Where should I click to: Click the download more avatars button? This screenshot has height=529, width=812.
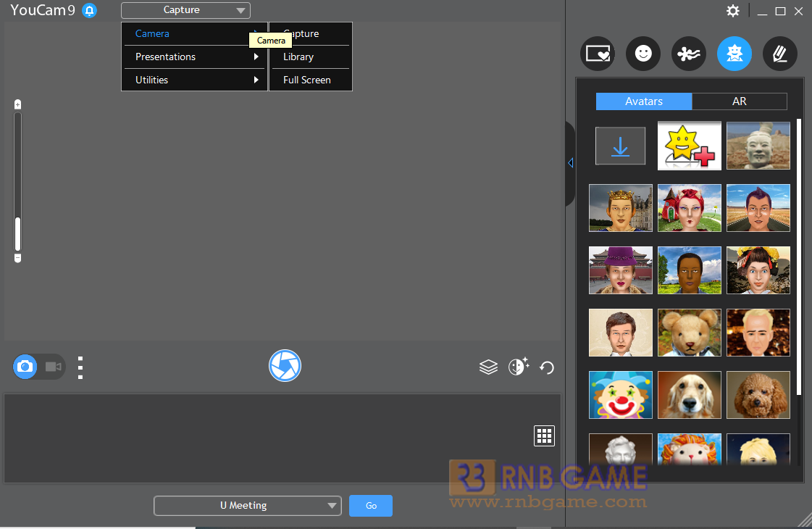[x=620, y=146]
